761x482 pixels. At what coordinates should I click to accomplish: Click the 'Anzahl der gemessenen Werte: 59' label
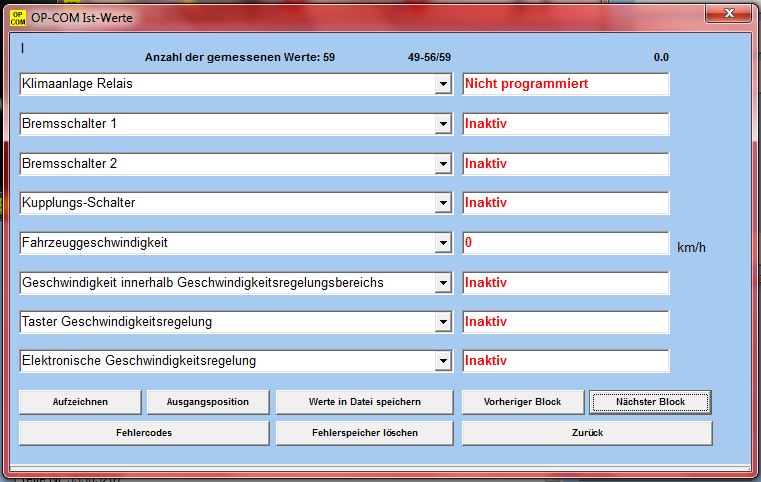click(x=240, y=57)
